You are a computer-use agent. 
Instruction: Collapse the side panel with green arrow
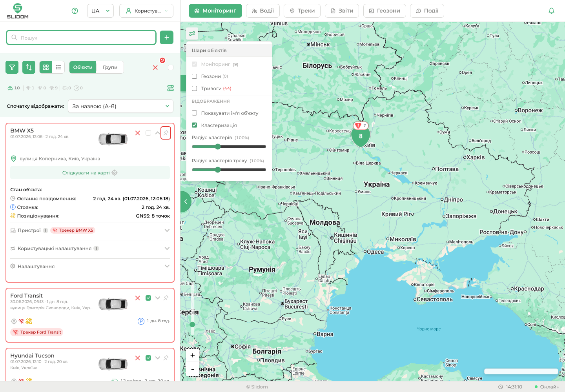coord(186,201)
